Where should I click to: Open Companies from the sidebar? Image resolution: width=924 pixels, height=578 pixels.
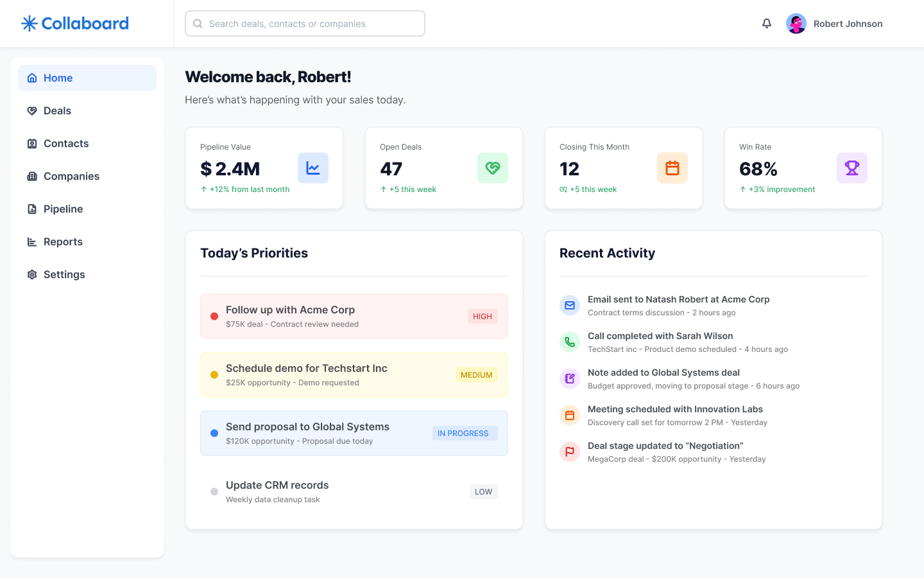71,177
